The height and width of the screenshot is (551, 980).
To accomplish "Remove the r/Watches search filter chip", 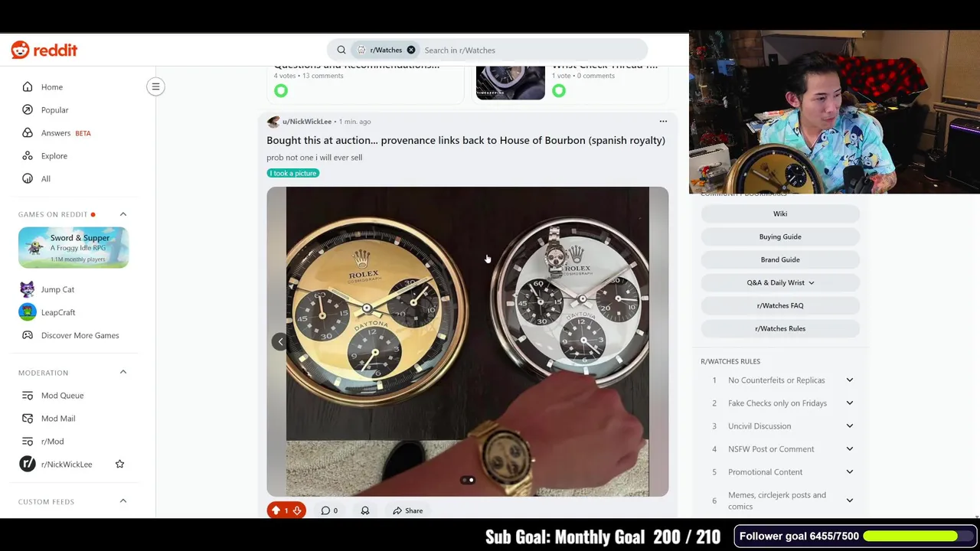I will click(411, 51).
